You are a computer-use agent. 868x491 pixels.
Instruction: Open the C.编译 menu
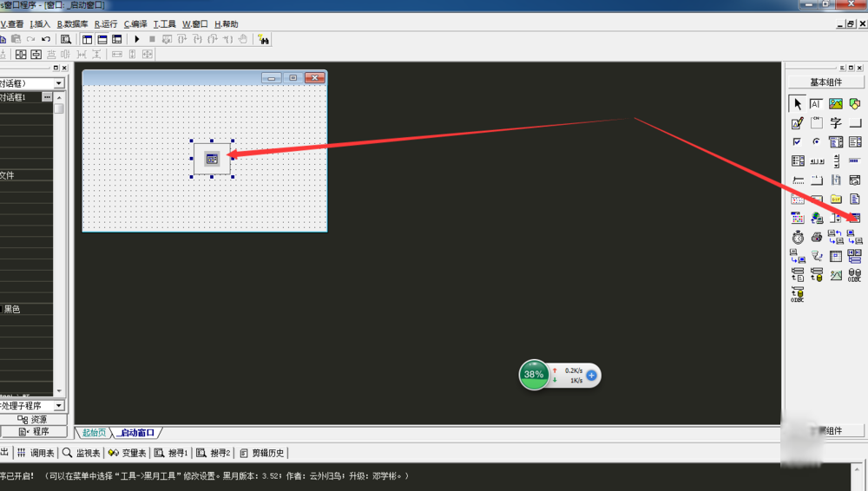tap(135, 24)
